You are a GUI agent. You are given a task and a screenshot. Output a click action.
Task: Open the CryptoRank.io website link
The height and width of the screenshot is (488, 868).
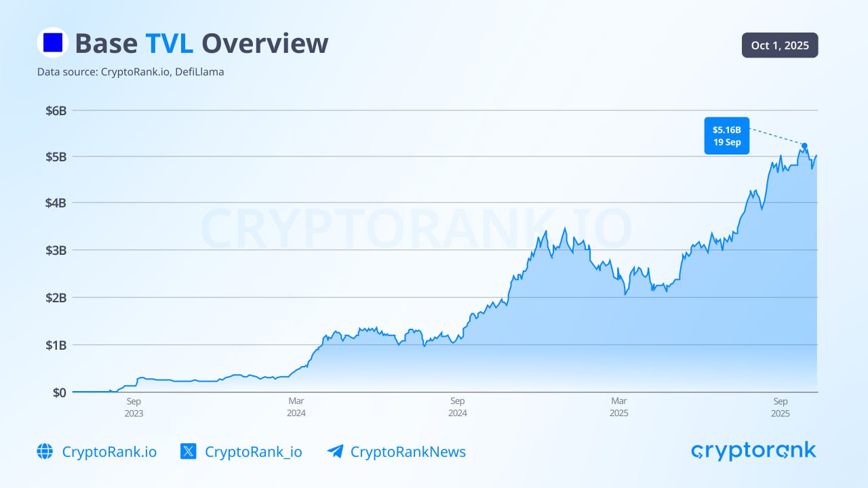click(108, 451)
